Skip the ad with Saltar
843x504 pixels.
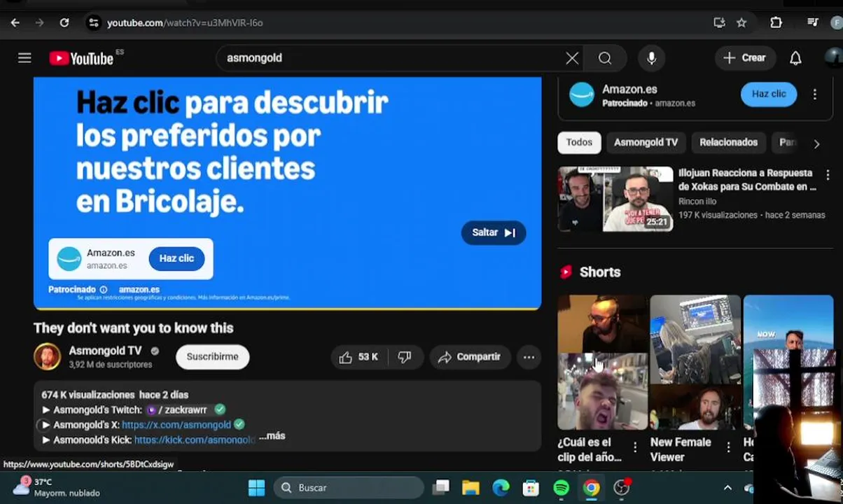(494, 232)
